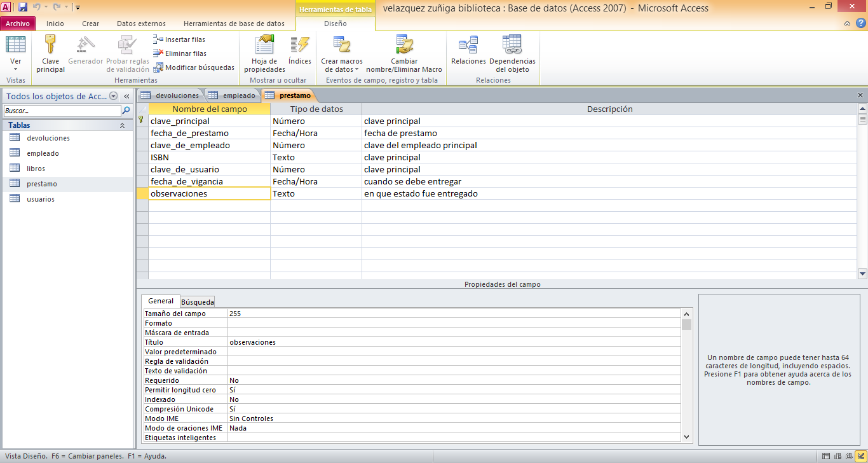Collapse navigation pane with double chevron
Viewport: 868px width, 463px height.
126,96
